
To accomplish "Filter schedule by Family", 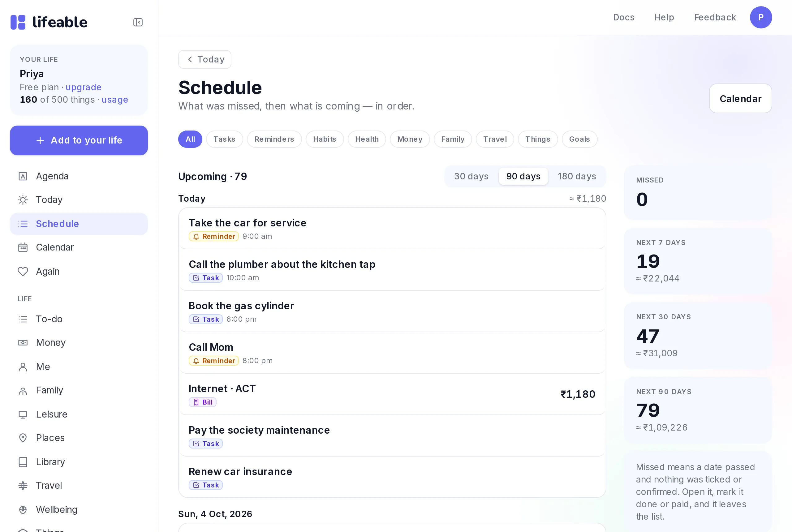I will (x=452, y=139).
